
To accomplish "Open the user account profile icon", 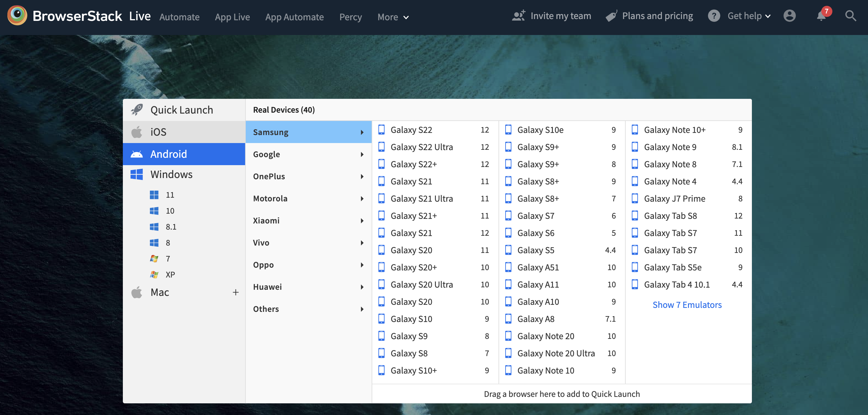I will coord(790,16).
